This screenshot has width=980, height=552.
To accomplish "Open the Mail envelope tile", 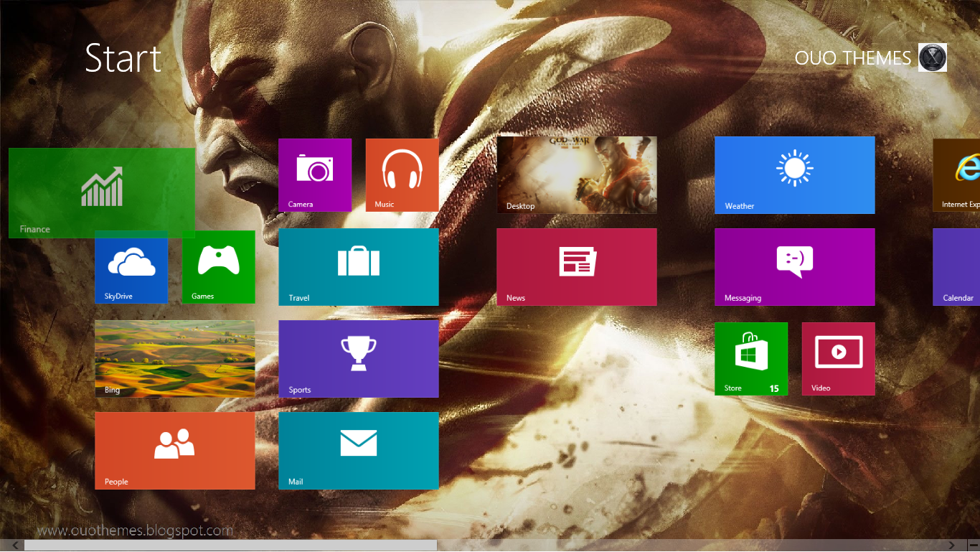I will [359, 451].
